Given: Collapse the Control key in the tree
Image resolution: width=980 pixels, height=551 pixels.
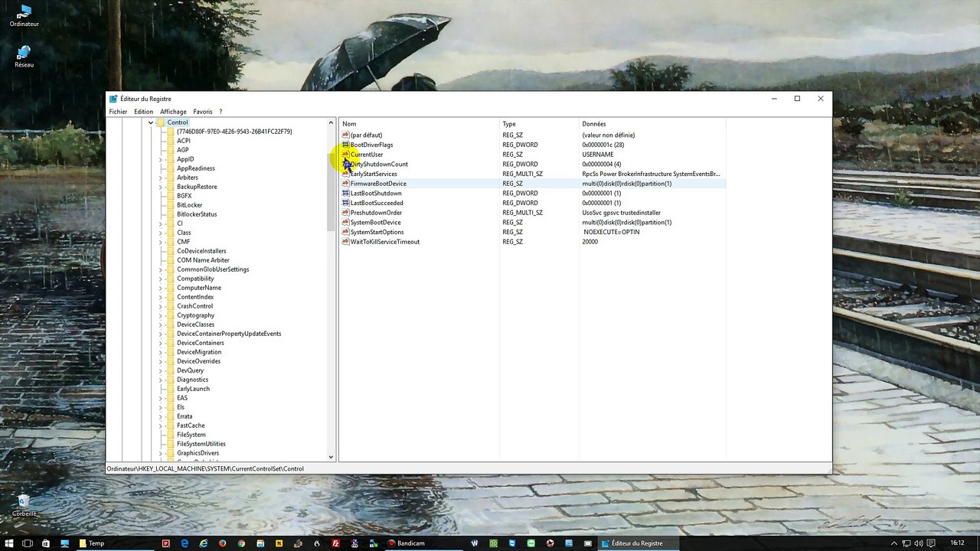Looking at the screenshot, I should coord(151,122).
